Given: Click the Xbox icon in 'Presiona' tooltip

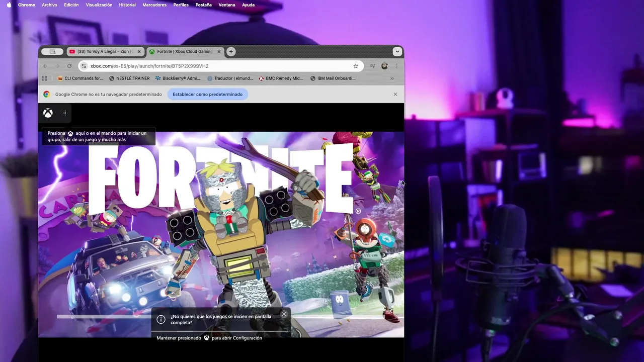Looking at the screenshot, I should click(x=70, y=133).
